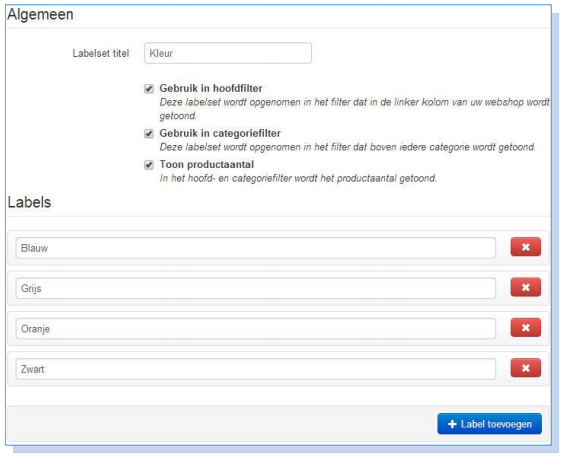Image resolution: width=567 pixels, height=462 pixels.
Task: Delete the Grijs label
Action: [x=525, y=287]
